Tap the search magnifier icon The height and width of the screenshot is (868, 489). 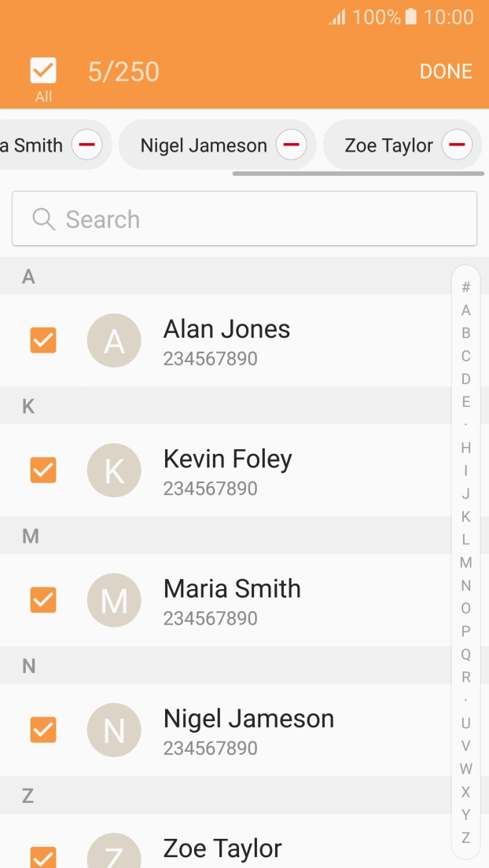[x=43, y=219]
